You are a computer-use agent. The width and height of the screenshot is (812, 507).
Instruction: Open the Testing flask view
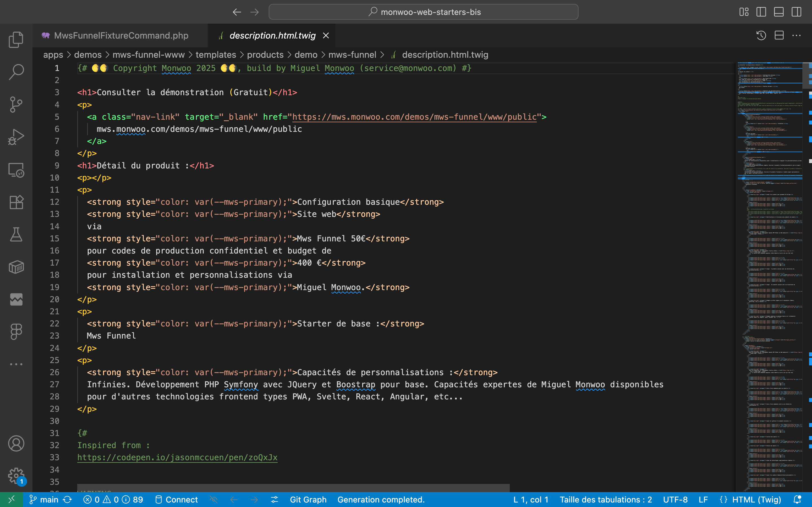tap(16, 235)
